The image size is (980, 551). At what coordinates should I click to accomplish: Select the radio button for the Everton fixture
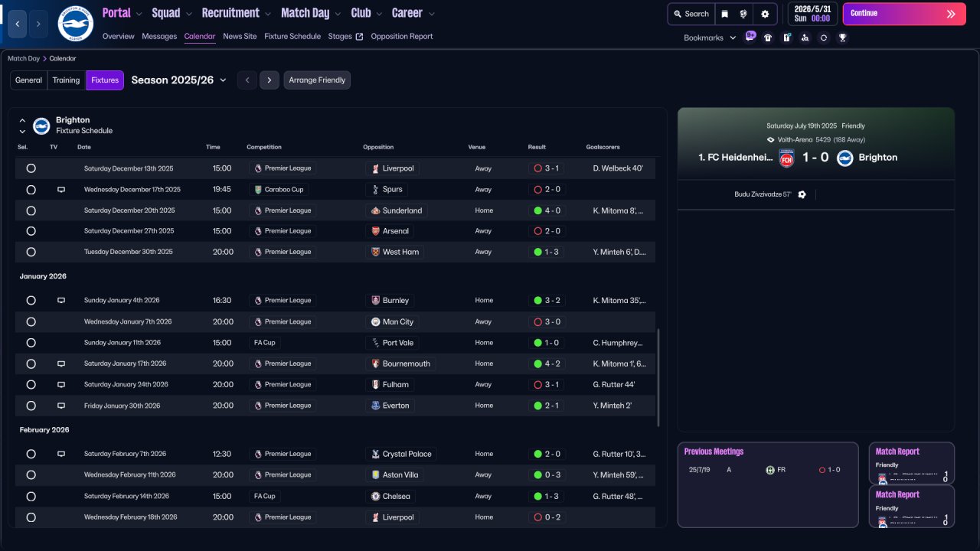coord(31,406)
